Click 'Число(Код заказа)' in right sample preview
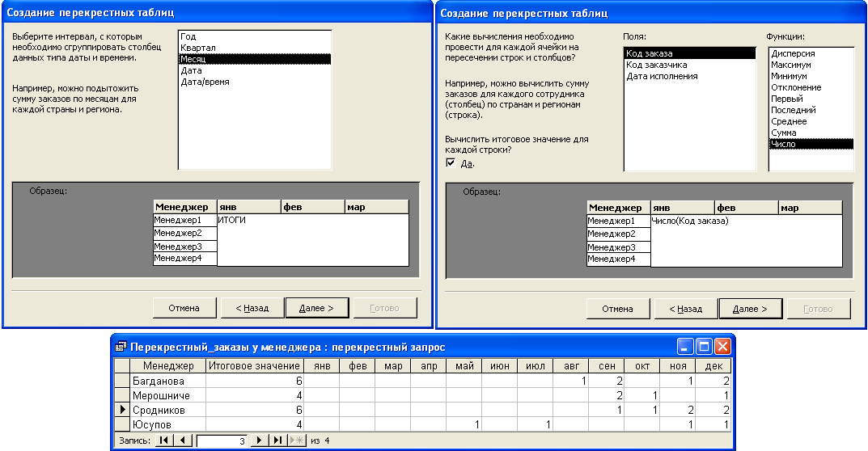This screenshot has height=451, width=868. (x=690, y=221)
